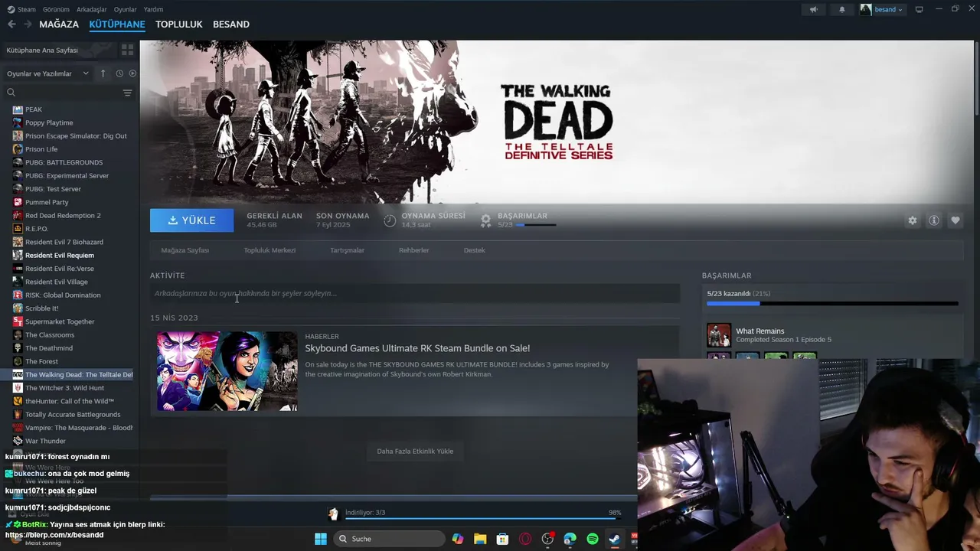Enter Big Picture mode via monitor icon
The width and height of the screenshot is (980, 551).
pyautogui.click(x=919, y=9)
